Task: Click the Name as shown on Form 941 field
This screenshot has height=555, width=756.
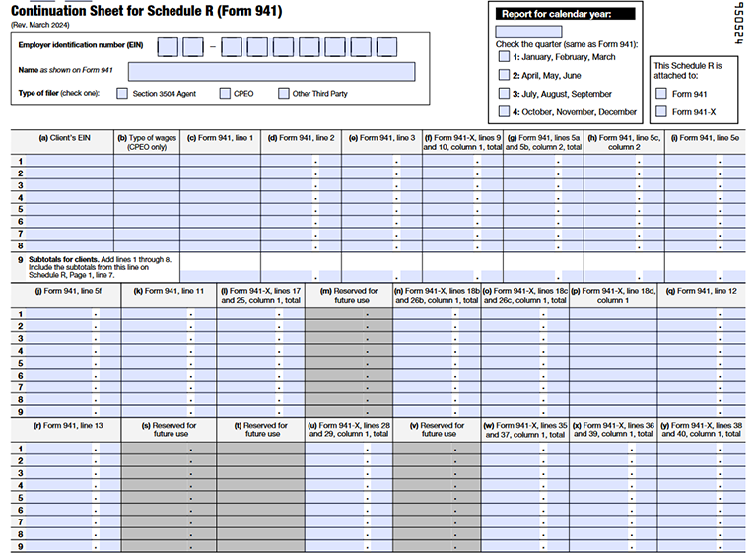Action: (x=271, y=71)
